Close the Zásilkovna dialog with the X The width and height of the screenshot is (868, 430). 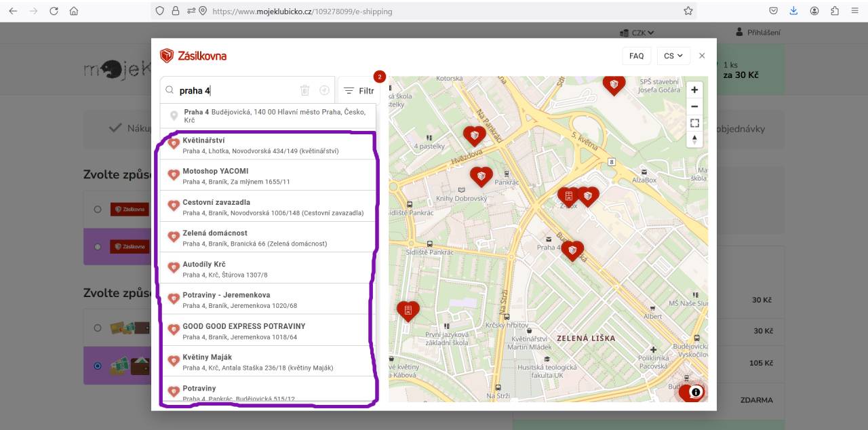coord(702,56)
